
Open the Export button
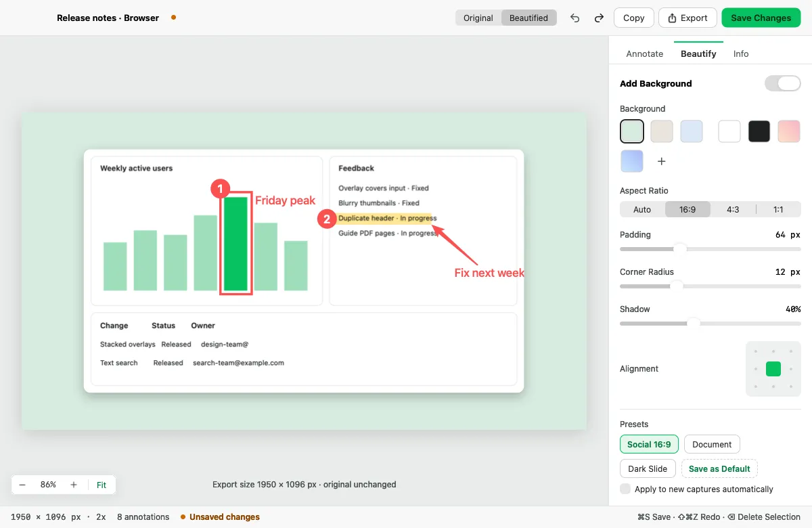[687, 18]
